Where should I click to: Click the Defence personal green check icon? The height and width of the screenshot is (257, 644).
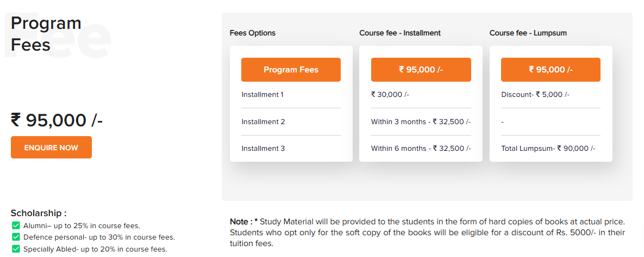point(16,237)
